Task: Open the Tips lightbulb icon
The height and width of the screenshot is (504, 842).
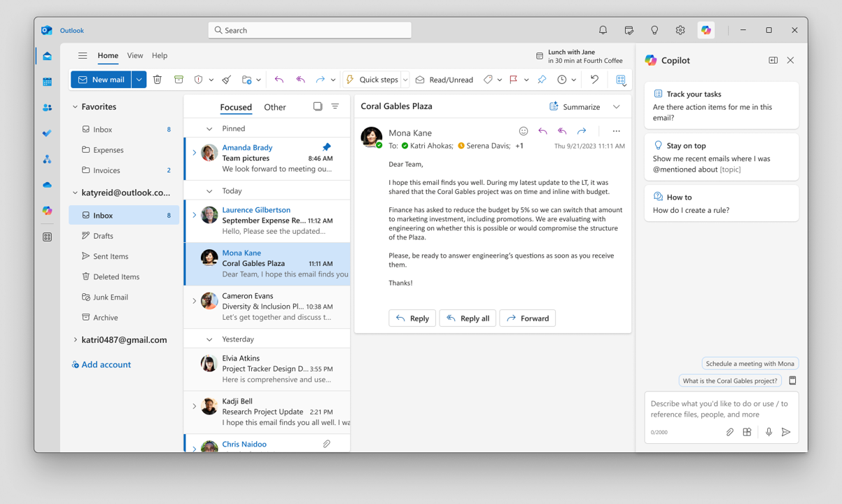Action: [654, 30]
